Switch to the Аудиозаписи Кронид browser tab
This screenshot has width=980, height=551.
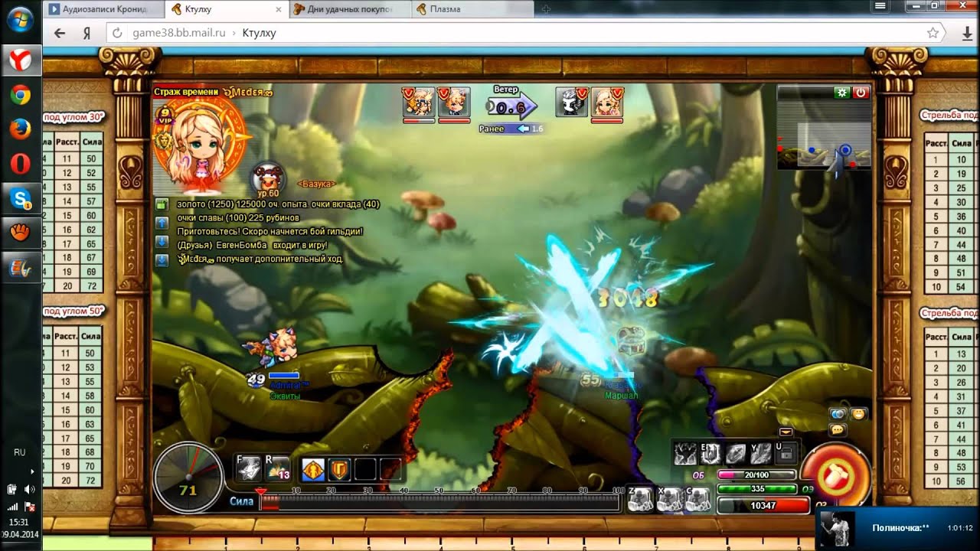point(103,9)
